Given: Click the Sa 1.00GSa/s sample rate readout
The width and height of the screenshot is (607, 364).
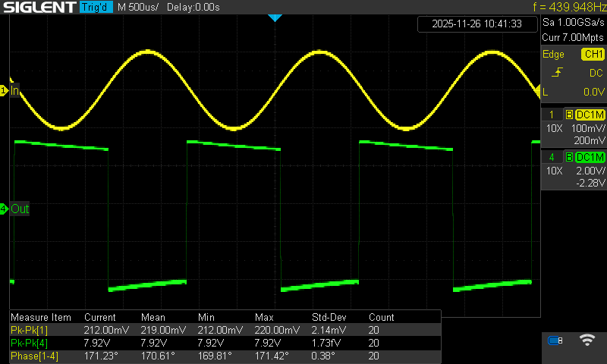Looking at the screenshot, I should [x=574, y=24].
